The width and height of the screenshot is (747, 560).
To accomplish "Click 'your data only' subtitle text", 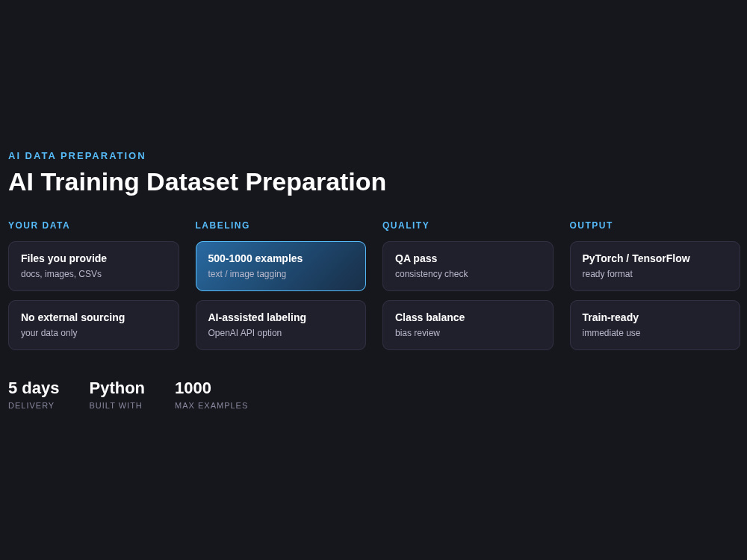I will pyautogui.click(x=49, y=333).
